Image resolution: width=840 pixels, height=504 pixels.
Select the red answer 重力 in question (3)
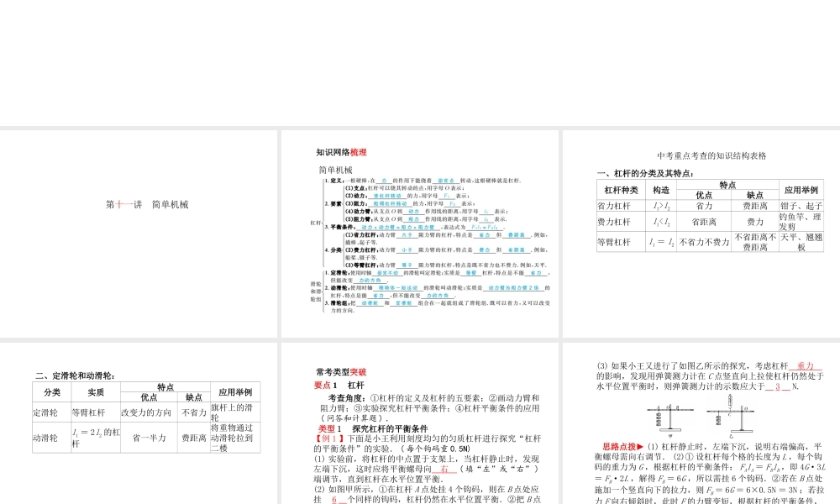806,365
